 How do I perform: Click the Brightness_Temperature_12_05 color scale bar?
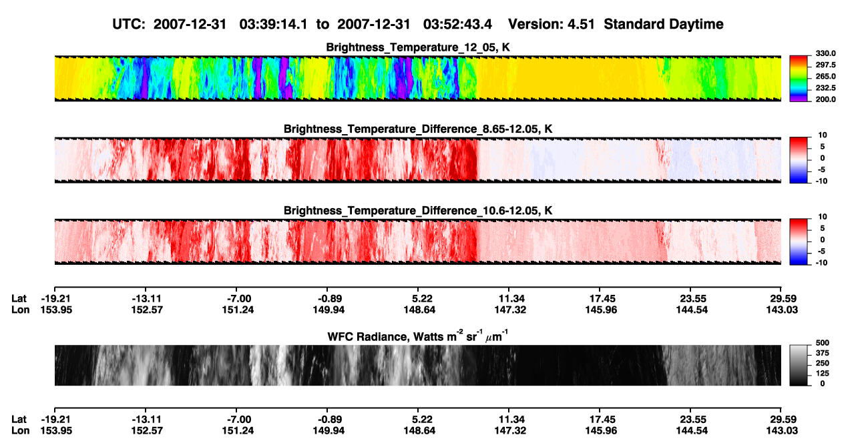tap(799, 78)
